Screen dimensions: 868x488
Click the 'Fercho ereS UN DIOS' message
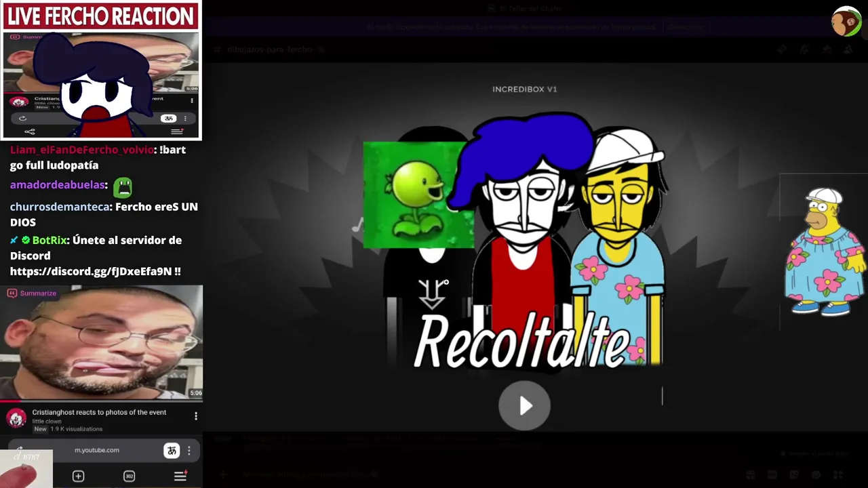pos(104,214)
